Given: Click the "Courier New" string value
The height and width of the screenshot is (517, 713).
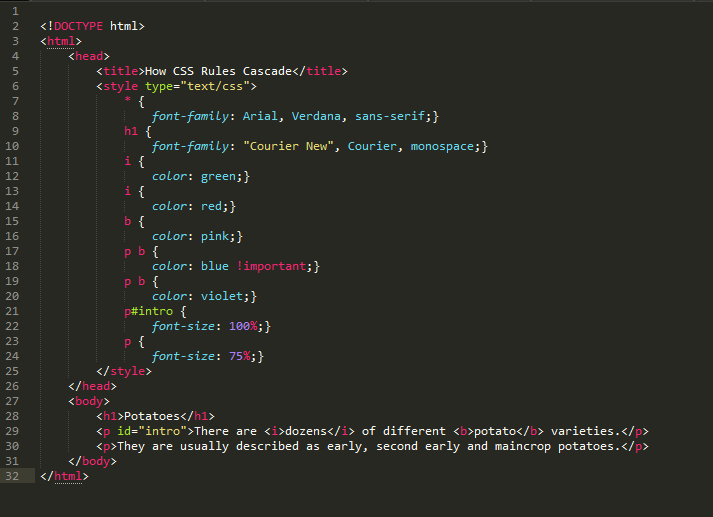Looking at the screenshot, I should 288,146.
